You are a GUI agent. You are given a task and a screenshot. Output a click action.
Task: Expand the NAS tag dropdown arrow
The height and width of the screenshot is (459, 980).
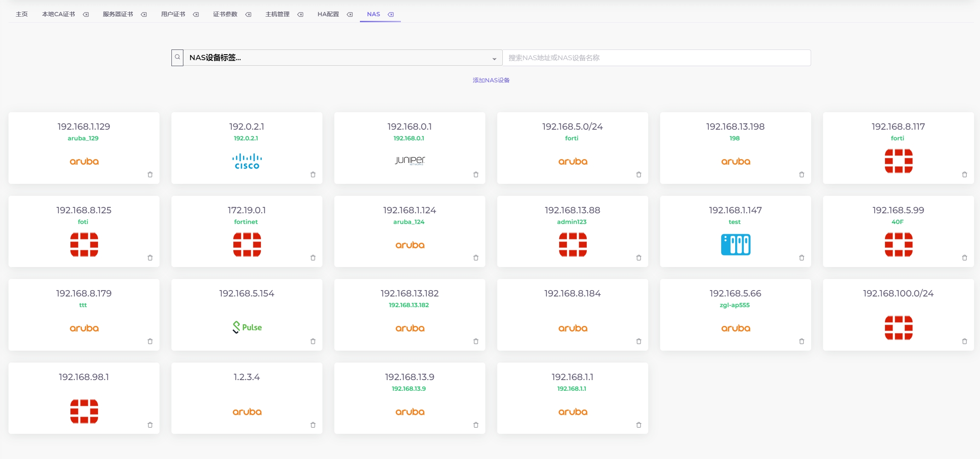494,58
